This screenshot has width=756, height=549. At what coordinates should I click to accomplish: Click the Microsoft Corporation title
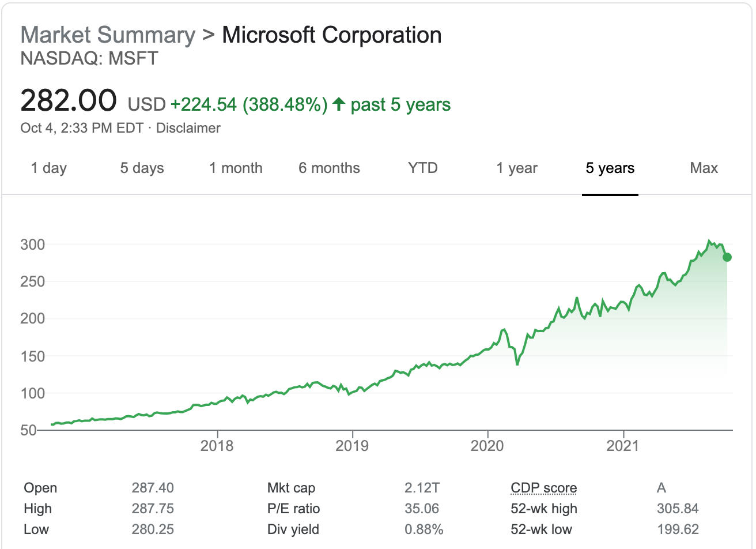click(x=332, y=35)
